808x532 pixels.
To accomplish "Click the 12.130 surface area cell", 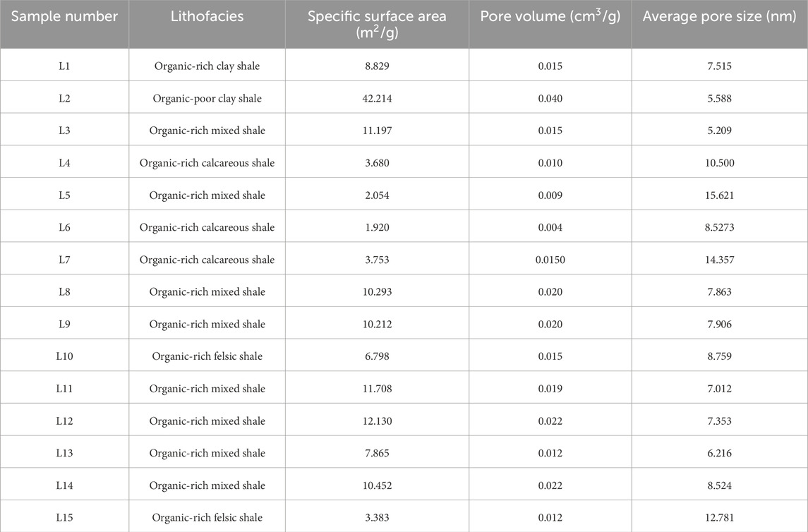I will pyautogui.click(x=377, y=421).
